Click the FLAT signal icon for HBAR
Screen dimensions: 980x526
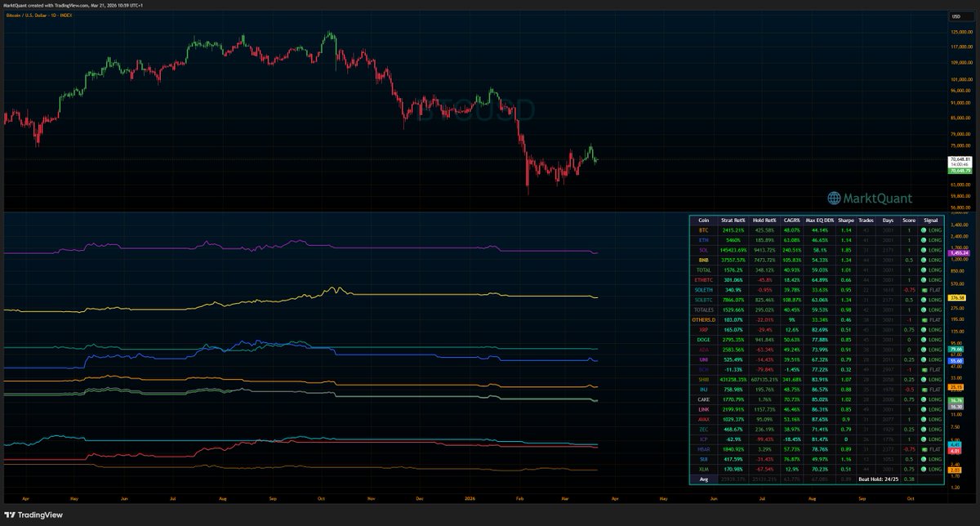[924, 448]
